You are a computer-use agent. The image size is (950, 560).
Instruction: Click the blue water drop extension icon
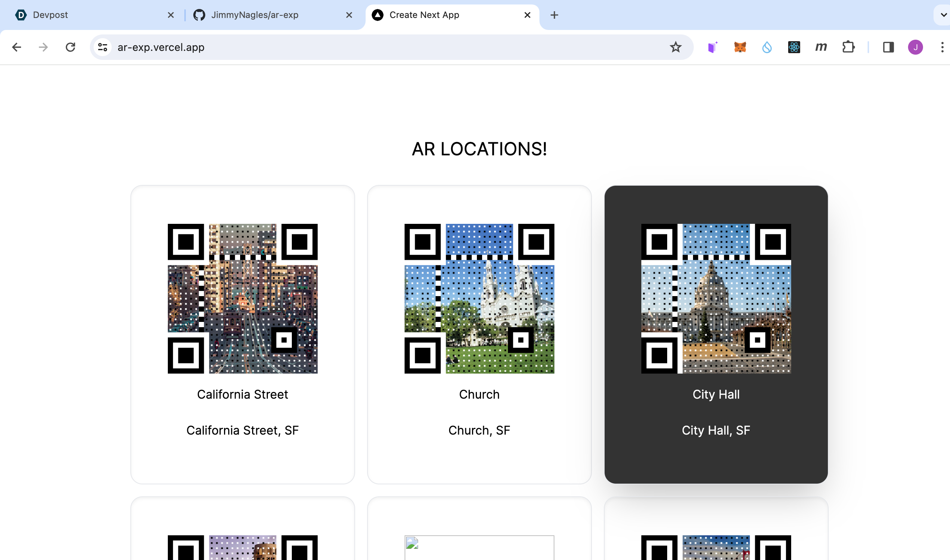pos(767,47)
